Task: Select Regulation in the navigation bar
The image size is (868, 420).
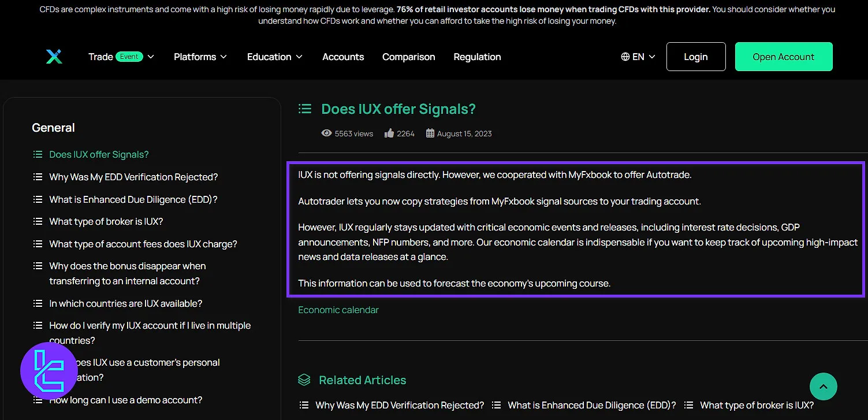Action: [477, 57]
